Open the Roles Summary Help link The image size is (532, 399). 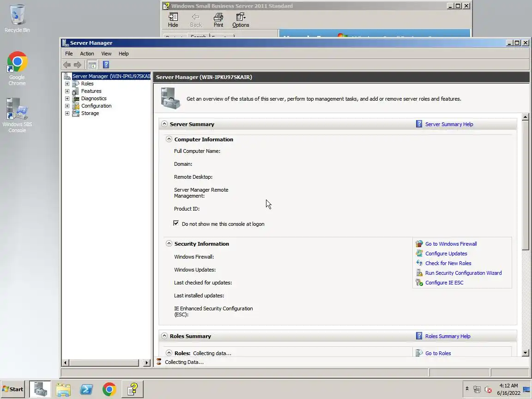tap(448, 336)
